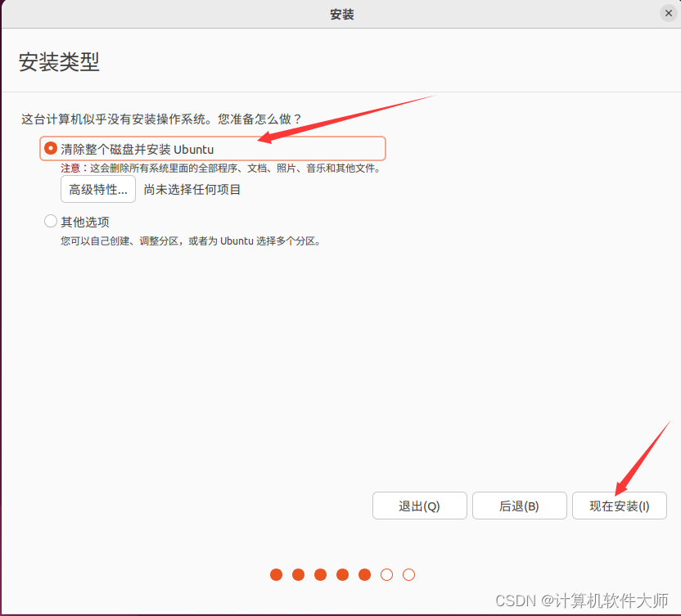Screen dimensions: 681x616
Task: Click the 尚未选择任何项目 status text
Action: tap(192, 190)
